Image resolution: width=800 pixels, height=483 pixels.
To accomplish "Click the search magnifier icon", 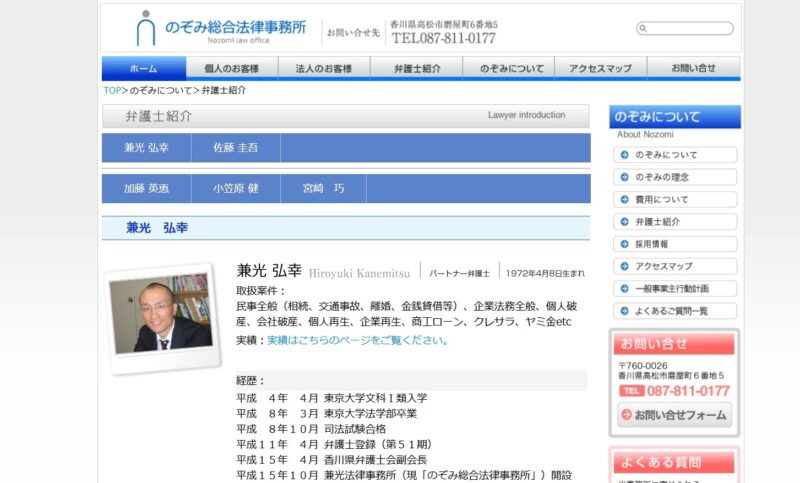I will click(643, 29).
